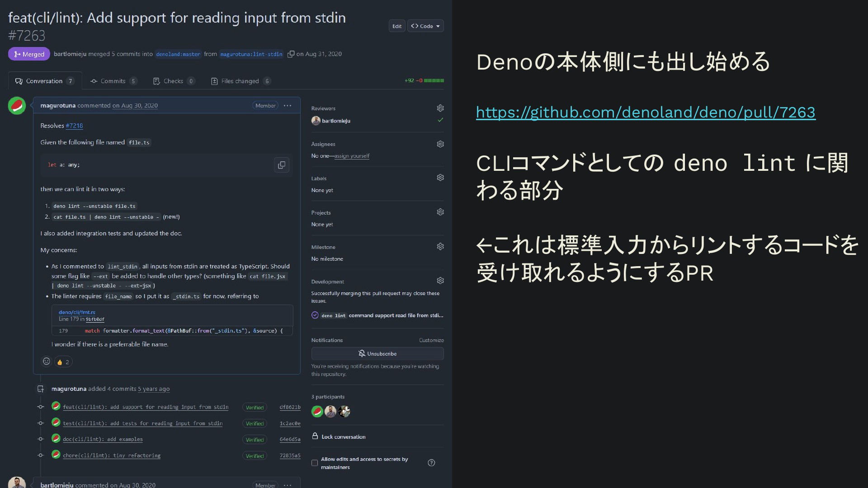Click the avatar on commit 64e6d5a

point(56,438)
